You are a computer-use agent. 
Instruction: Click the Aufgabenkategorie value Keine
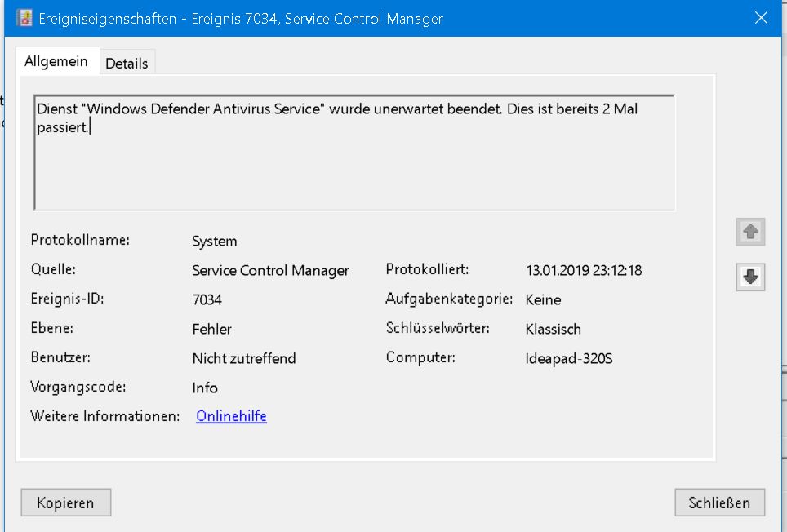coord(543,299)
